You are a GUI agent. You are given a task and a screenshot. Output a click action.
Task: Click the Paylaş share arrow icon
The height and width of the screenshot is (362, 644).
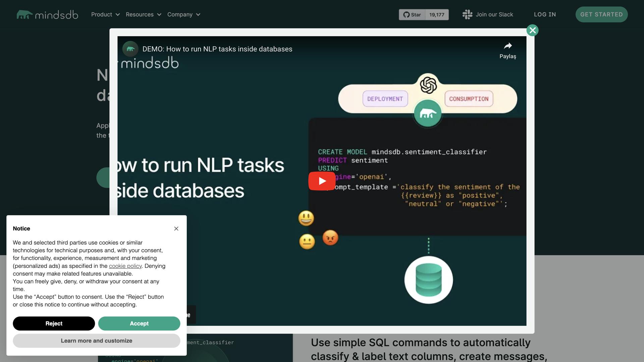pos(508,46)
